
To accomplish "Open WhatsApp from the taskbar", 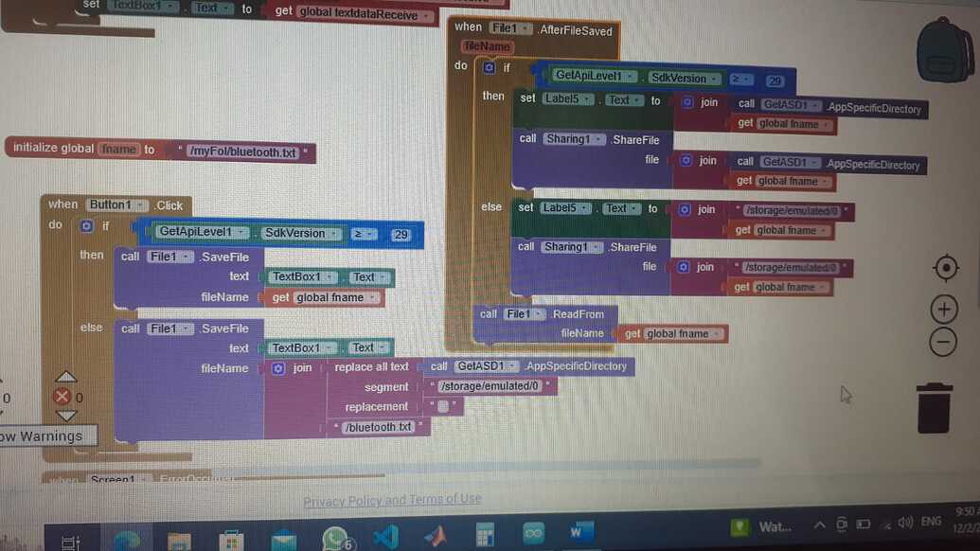I will (x=335, y=538).
